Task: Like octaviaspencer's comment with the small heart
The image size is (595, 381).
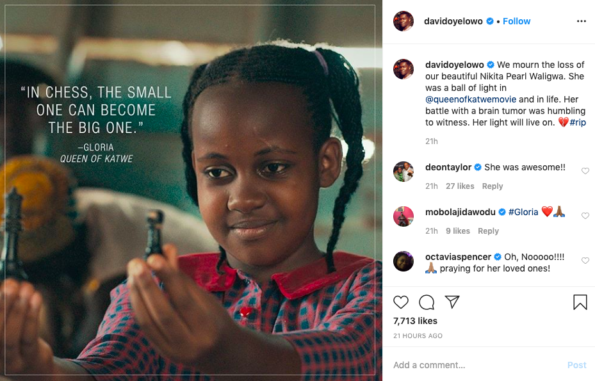Action: click(x=585, y=260)
